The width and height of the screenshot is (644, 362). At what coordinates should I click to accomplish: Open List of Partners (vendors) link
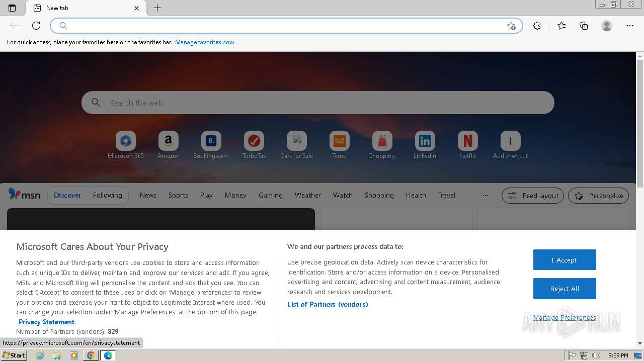pos(328,304)
